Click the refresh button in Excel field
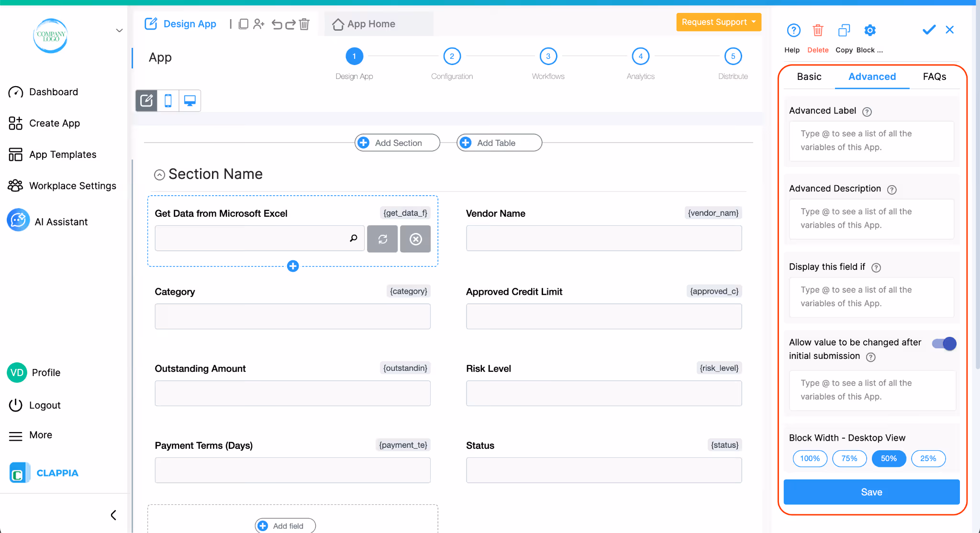The width and height of the screenshot is (980, 533). click(382, 239)
